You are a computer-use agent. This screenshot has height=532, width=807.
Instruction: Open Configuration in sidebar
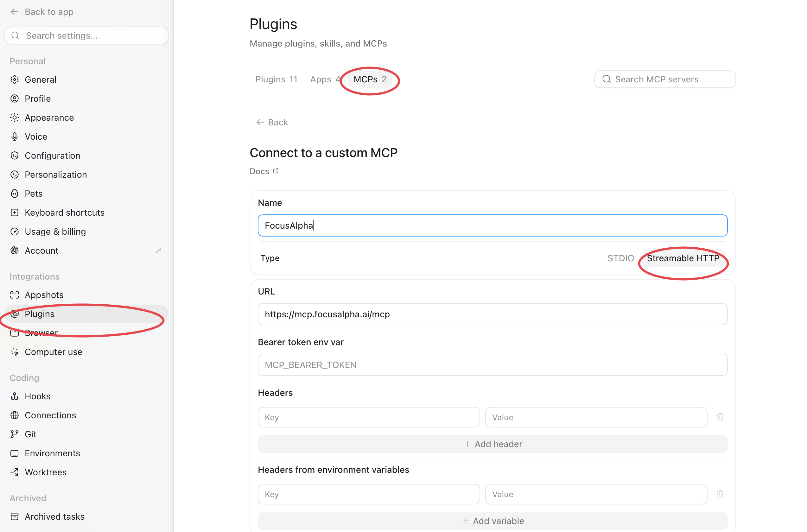click(x=86, y=155)
